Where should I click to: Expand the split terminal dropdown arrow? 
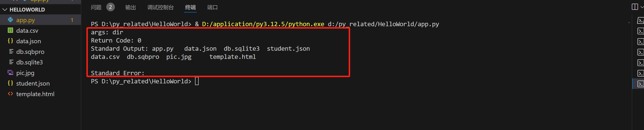click(642, 7)
